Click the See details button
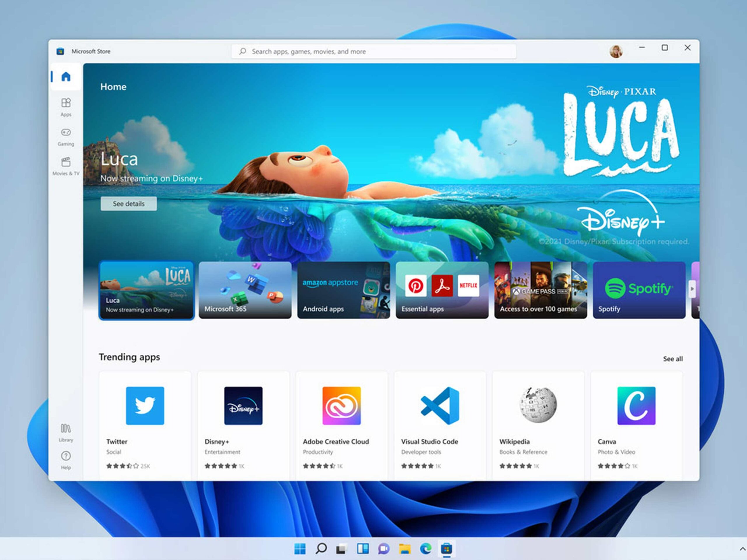 [129, 204]
